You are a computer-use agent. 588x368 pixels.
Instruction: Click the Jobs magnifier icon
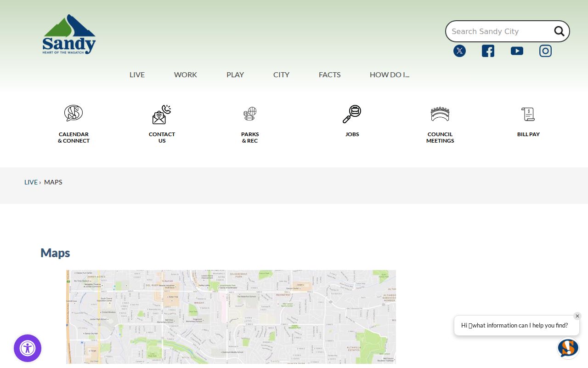(352, 114)
